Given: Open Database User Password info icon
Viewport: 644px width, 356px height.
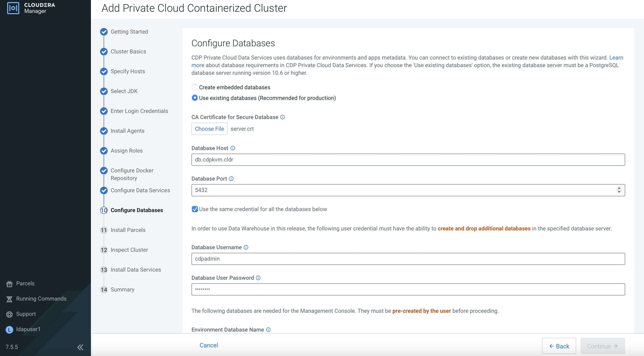Looking at the screenshot, I should [258, 278].
